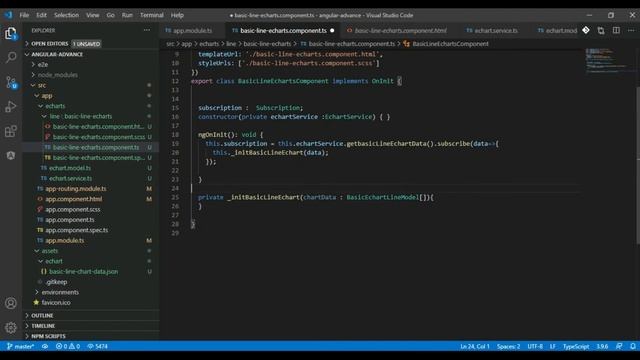This screenshot has width=640, height=360.
Task: Change Spaces: 2 indentation setting
Action: pyautogui.click(x=509, y=346)
